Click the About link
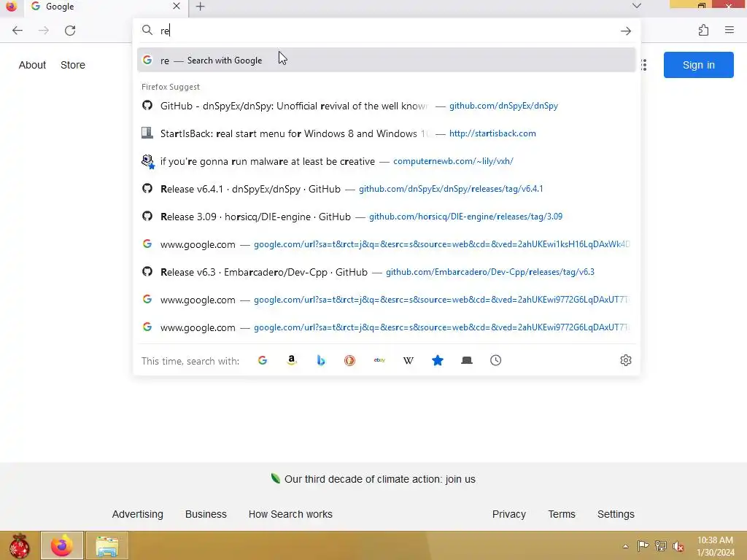The image size is (747, 560). click(x=32, y=65)
